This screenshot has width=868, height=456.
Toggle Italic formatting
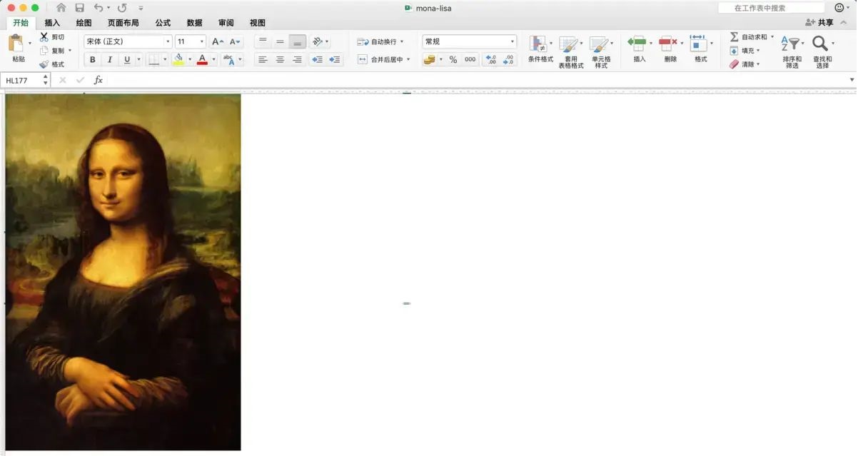click(110, 60)
